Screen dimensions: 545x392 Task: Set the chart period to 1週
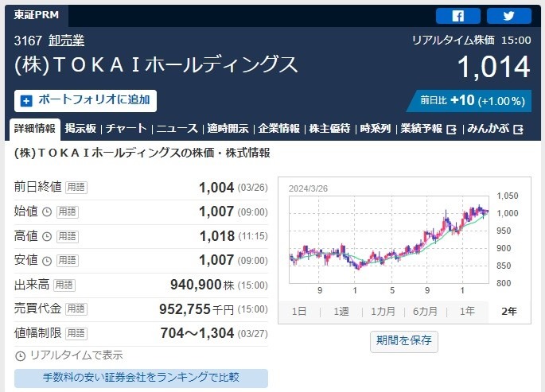click(341, 311)
